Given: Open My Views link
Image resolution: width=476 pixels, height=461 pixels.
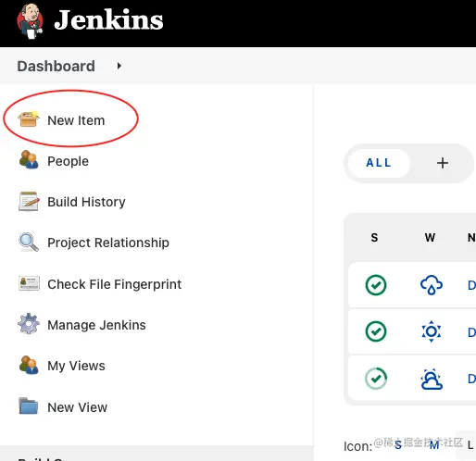Looking at the screenshot, I should point(76,366).
